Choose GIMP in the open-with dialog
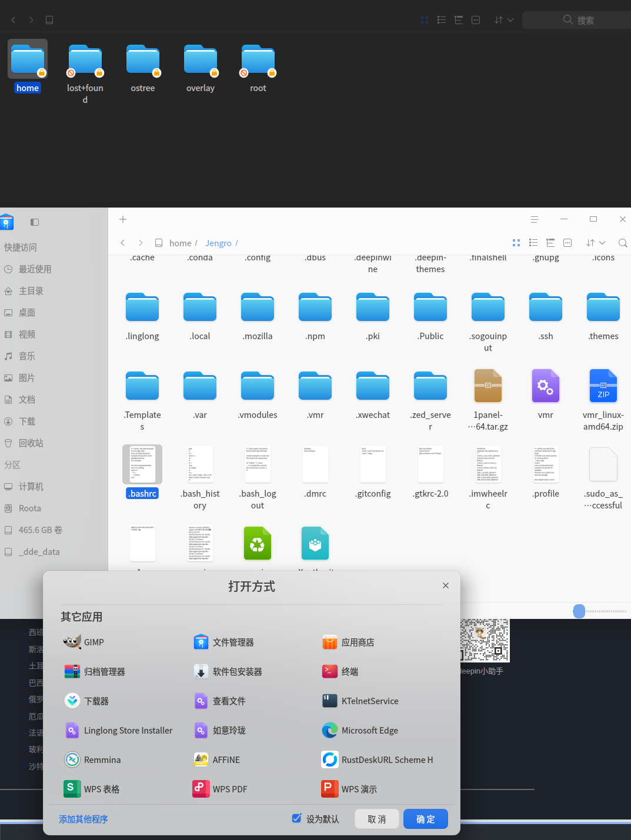The width and height of the screenshot is (631, 840). coord(84,642)
